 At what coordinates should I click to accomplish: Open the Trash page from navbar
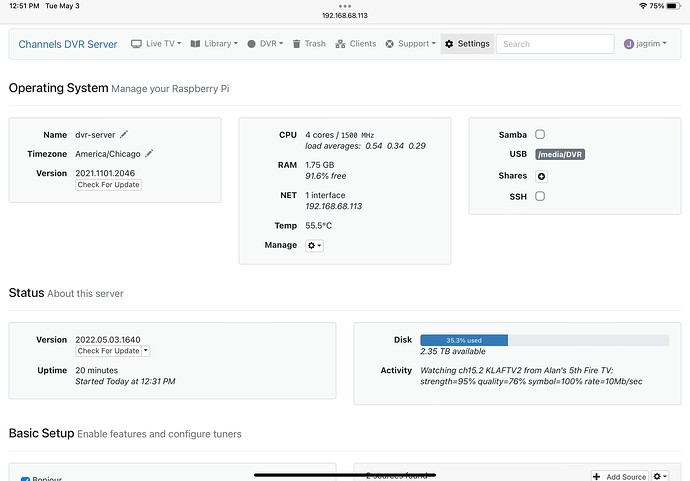(x=309, y=44)
